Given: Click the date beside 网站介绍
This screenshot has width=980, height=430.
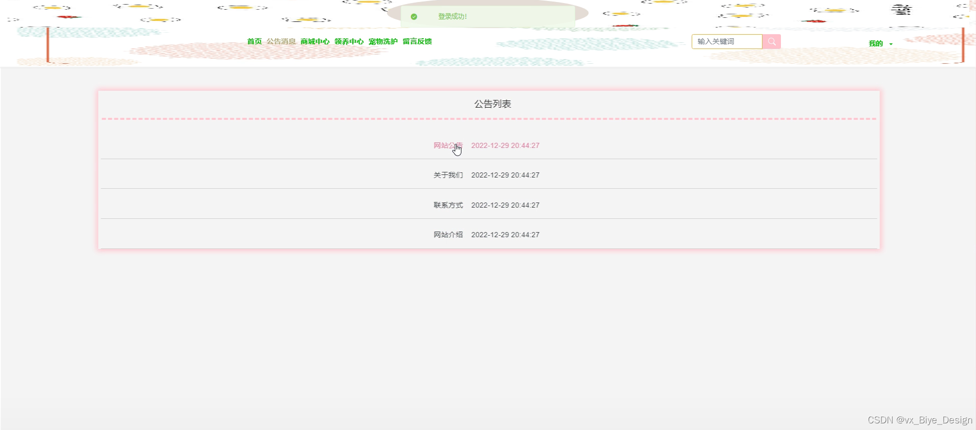Looking at the screenshot, I should [505, 235].
